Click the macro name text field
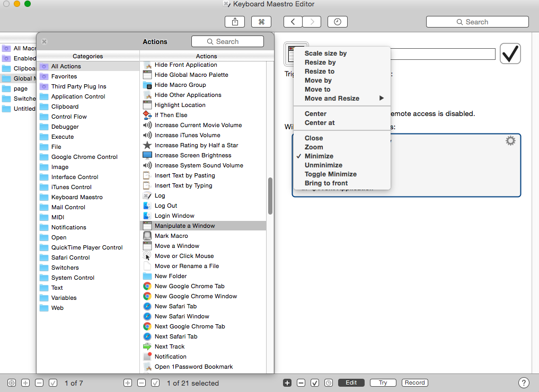This screenshot has height=392, width=539. [x=443, y=54]
